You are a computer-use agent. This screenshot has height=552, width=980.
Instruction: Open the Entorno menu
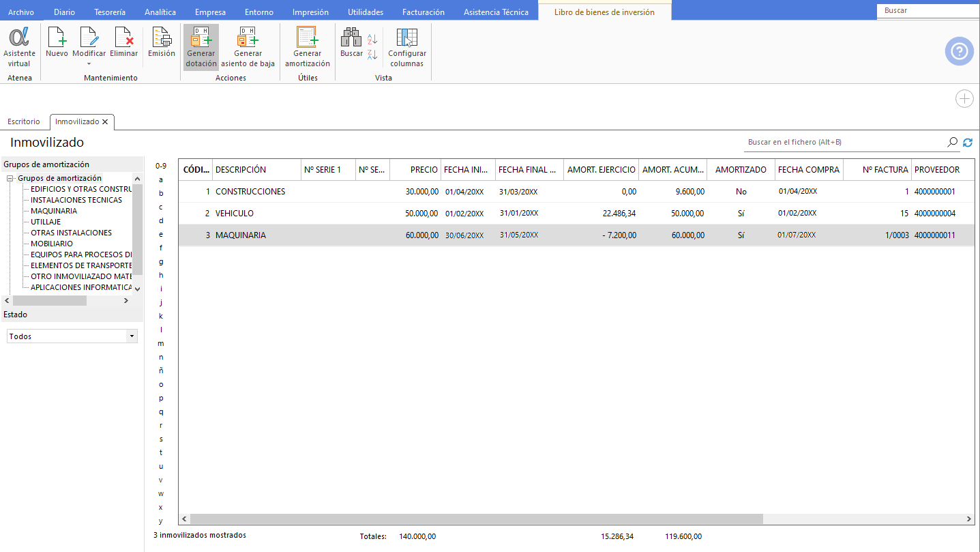[x=259, y=12]
